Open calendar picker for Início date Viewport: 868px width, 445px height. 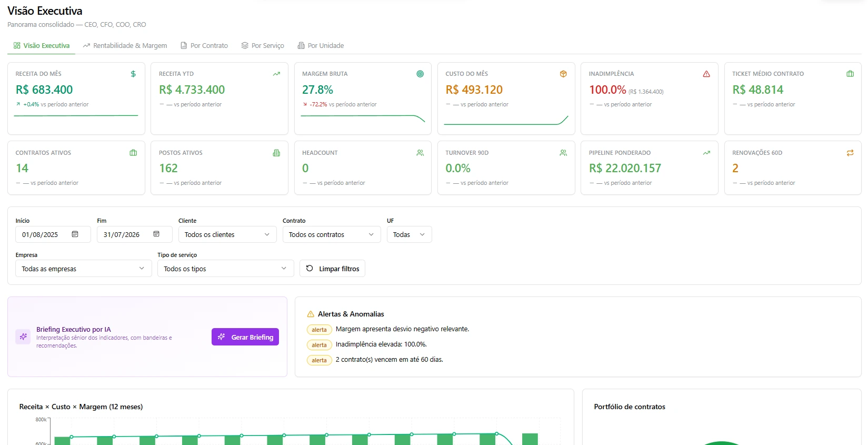[75, 234]
